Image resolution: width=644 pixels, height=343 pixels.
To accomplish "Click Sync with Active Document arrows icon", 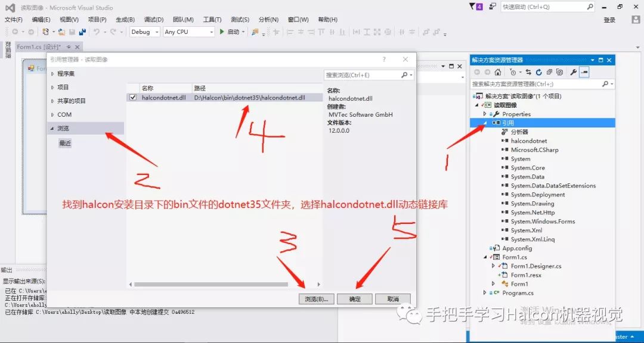I will point(528,72).
